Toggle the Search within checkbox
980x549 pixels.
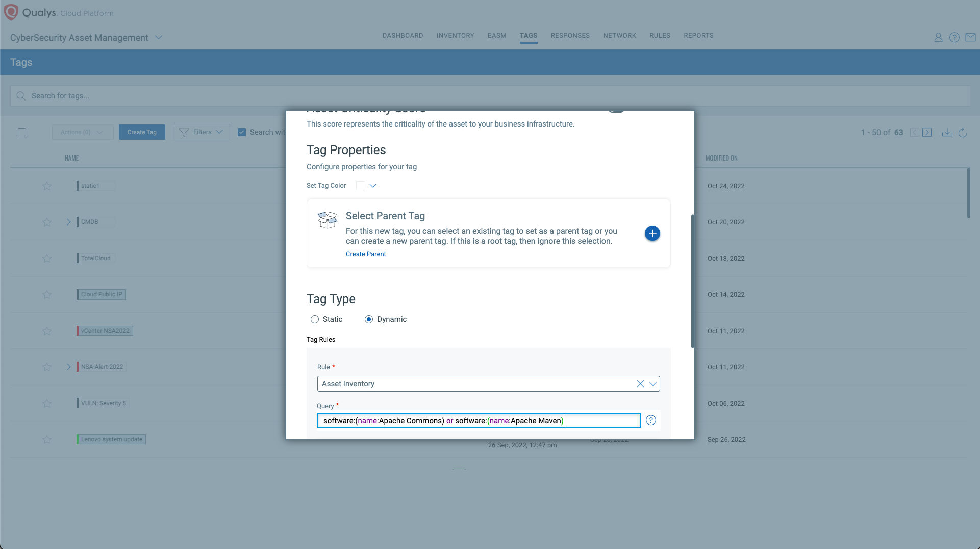coord(242,132)
